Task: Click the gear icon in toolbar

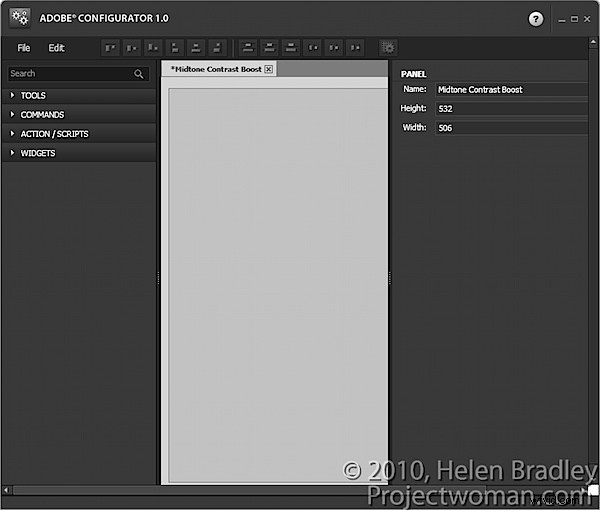Action: point(388,48)
